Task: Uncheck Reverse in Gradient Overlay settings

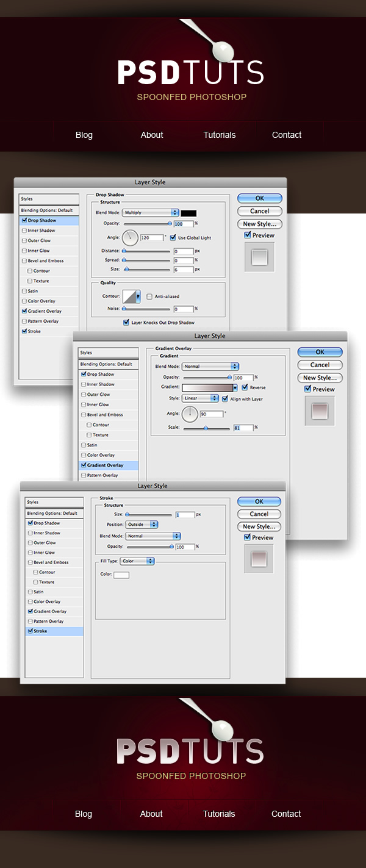Action: 245,387
